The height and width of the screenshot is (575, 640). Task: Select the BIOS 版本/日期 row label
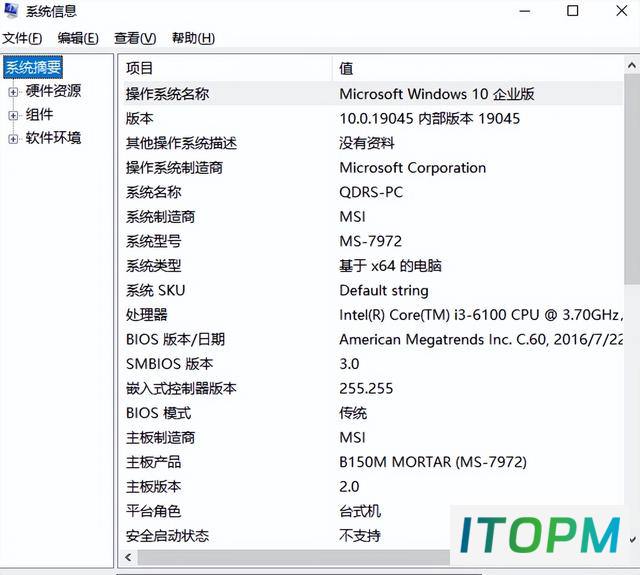click(x=176, y=339)
